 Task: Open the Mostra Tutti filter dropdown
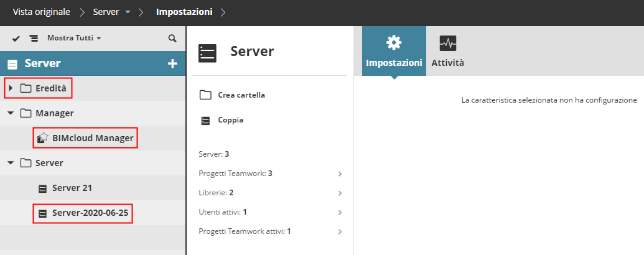[73, 39]
